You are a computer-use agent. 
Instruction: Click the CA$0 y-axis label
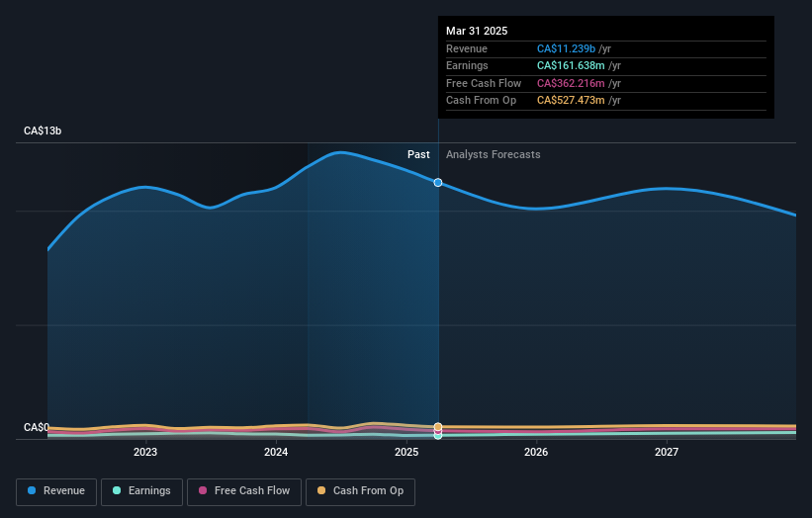[37, 427]
